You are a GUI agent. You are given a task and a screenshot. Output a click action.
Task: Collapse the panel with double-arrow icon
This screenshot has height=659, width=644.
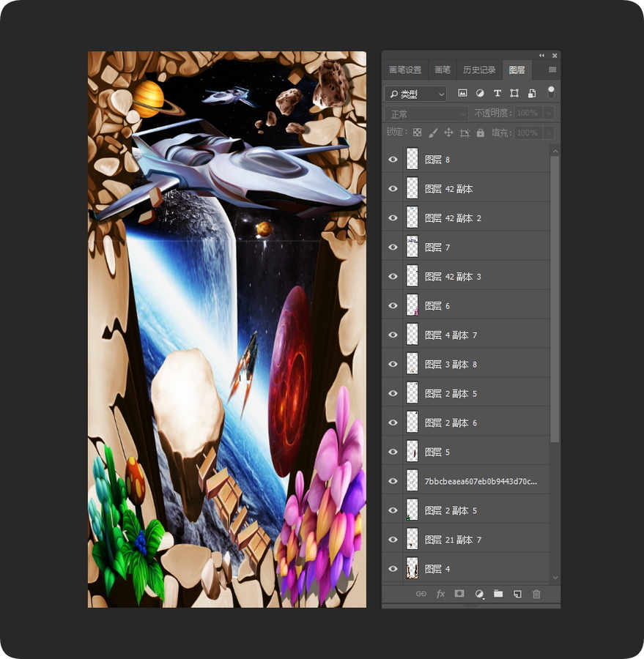pyautogui.click(x=541, y=56)
